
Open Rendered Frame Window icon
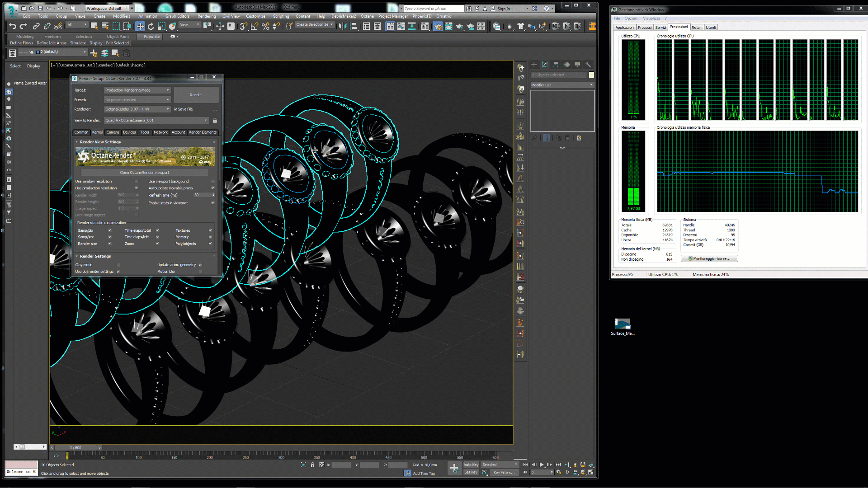(448, 27)
